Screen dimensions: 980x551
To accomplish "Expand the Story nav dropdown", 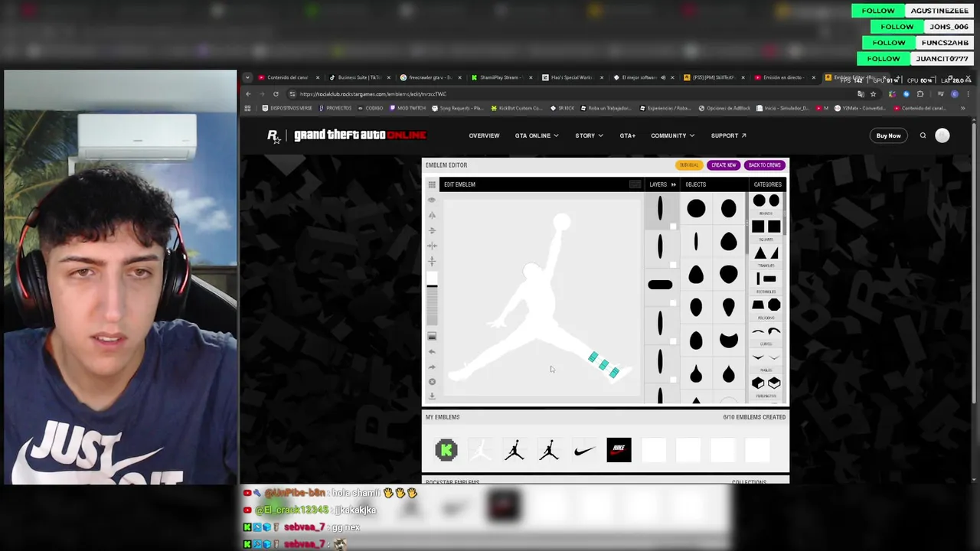I will tap(589, 135).
